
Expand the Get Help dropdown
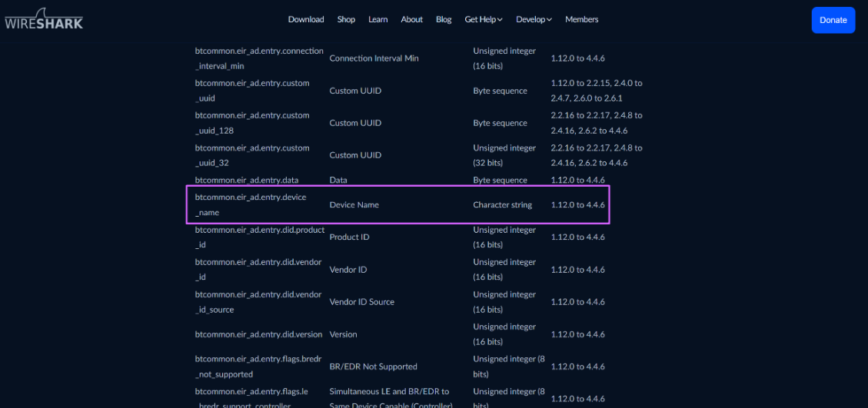[x=483, y=19]
